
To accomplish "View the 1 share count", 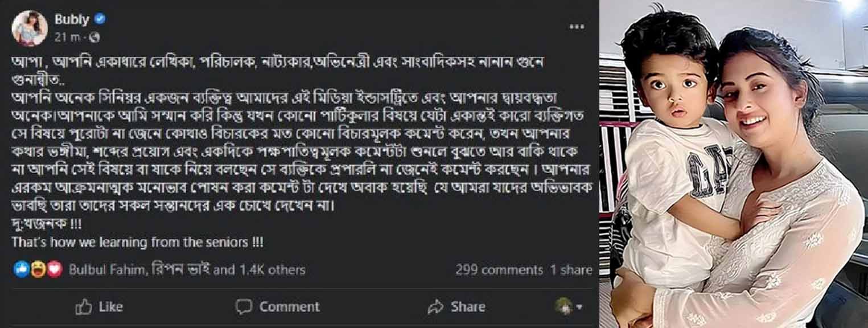I will point(571,270).
